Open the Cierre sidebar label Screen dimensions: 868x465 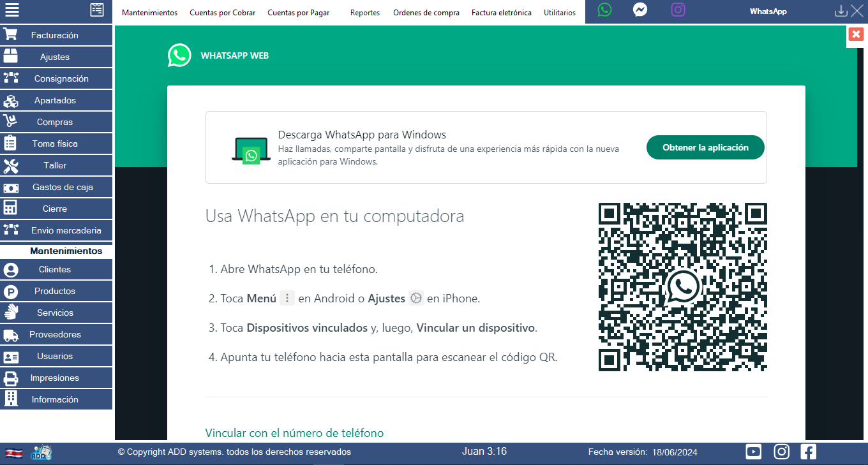55,209
